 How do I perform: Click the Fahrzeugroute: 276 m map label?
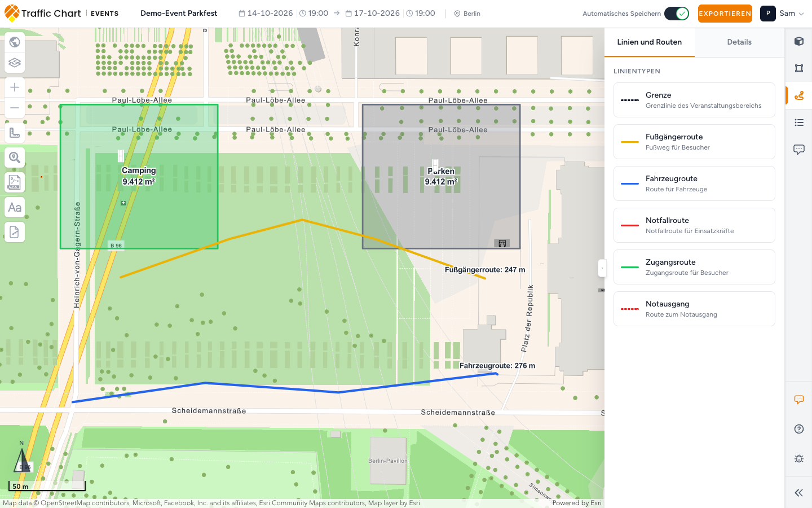pos(497,366)
